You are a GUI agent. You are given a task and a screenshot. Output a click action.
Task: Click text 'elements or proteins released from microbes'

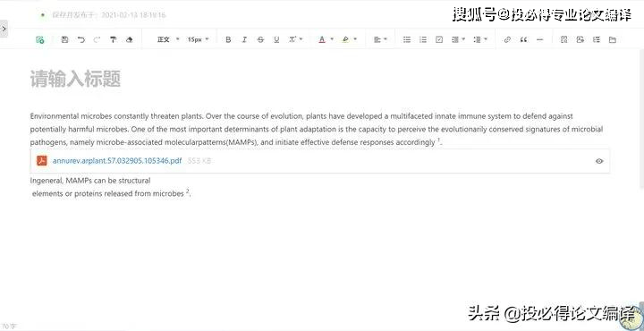108,193
